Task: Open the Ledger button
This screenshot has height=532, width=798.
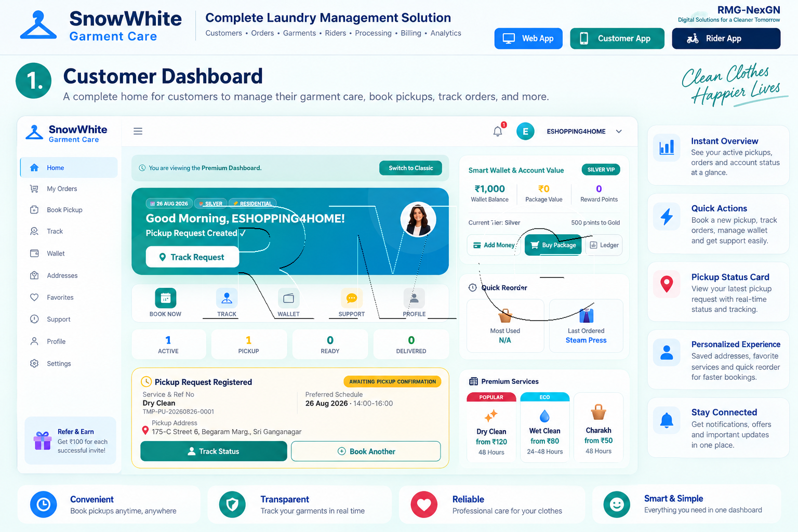Action: [604, 245]
